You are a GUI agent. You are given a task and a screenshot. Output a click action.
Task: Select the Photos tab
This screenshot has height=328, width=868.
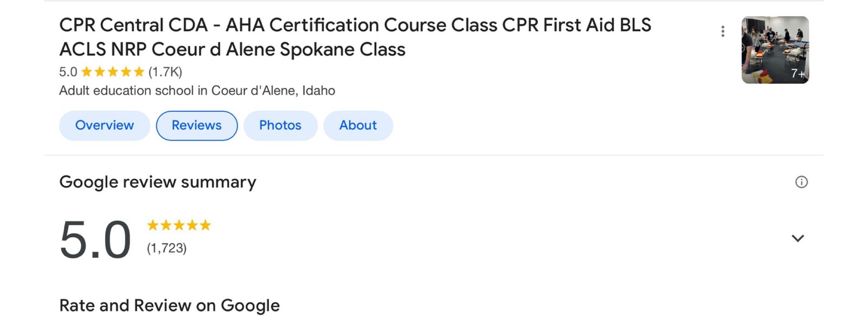280,125
